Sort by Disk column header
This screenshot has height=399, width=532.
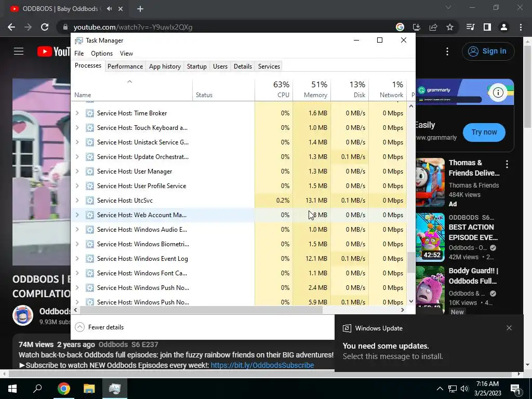pos(350,89)
